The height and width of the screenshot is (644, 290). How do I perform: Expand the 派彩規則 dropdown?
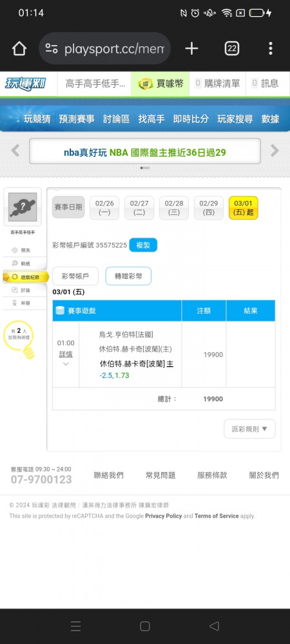point(249,429)
